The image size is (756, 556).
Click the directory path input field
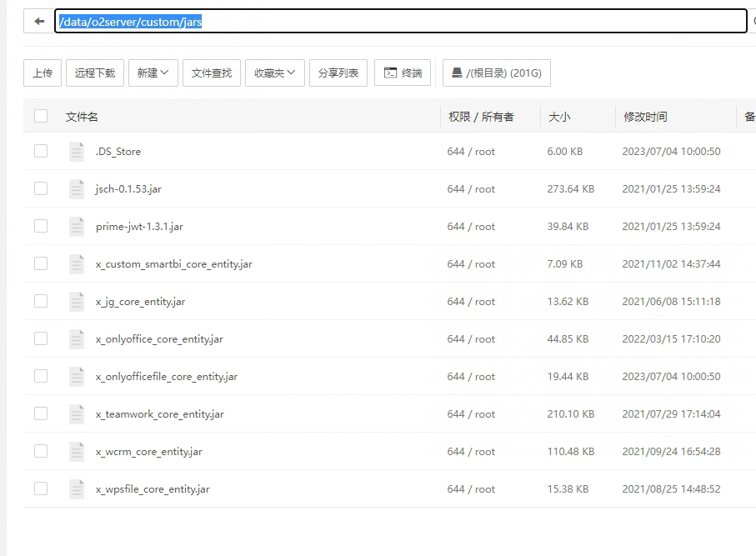click(400, 22)
